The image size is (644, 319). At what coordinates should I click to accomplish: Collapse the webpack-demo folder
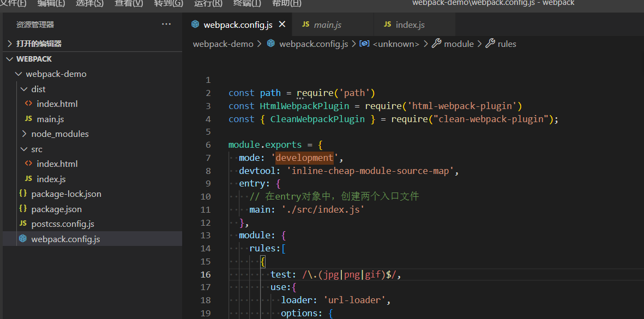click(92, 74)
